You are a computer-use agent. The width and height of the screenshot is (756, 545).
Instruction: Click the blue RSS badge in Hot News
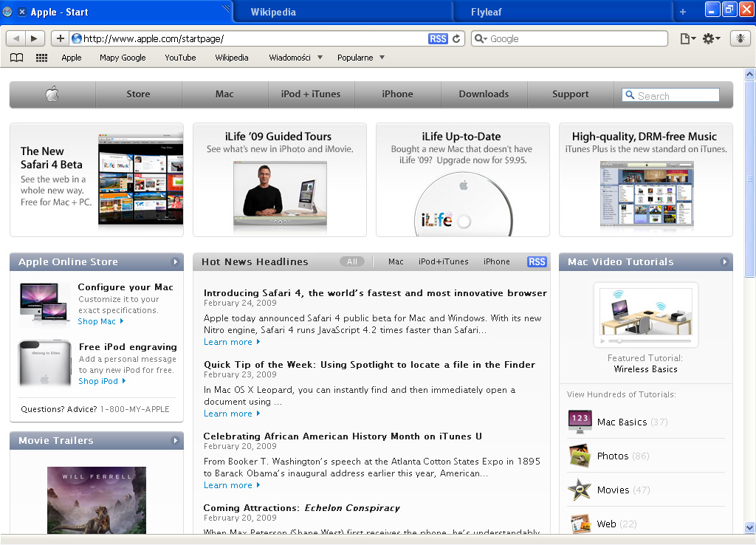[537, 261]
